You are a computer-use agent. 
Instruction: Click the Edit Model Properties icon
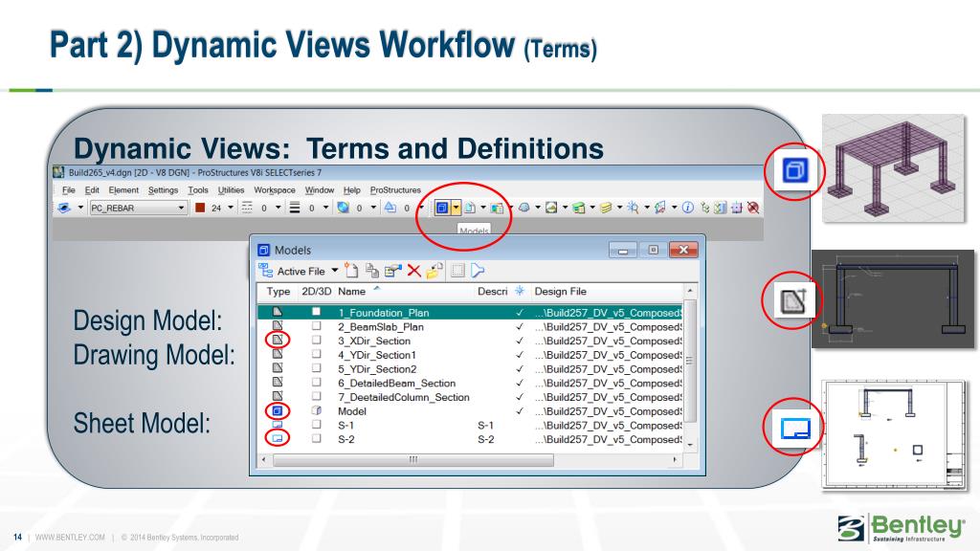click(x=393, y=271)
